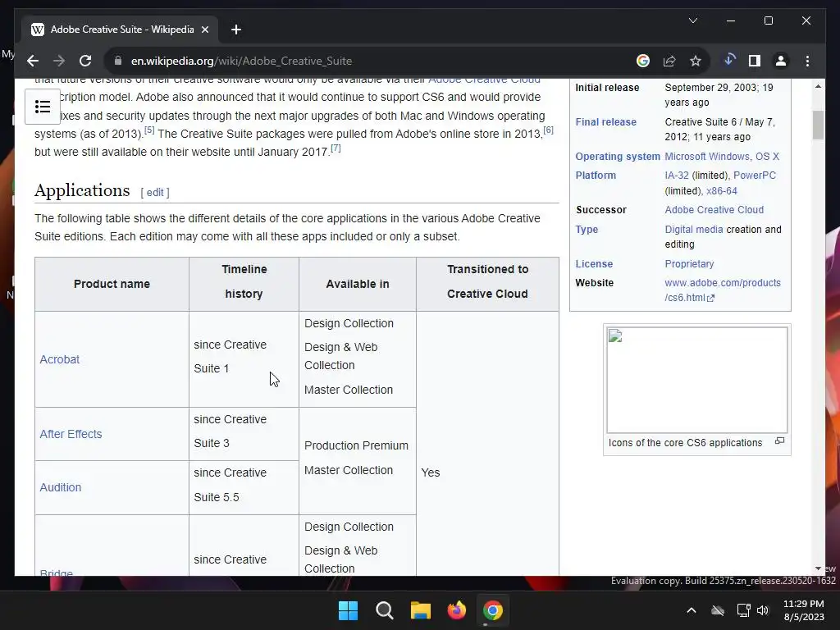
Task: View site information lock icon
Action: coord(118,61)
